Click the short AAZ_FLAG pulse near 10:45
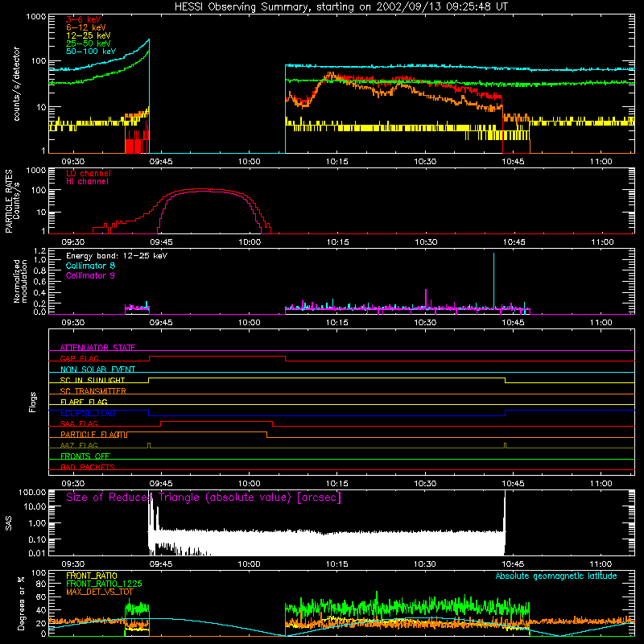 (506, 446)
